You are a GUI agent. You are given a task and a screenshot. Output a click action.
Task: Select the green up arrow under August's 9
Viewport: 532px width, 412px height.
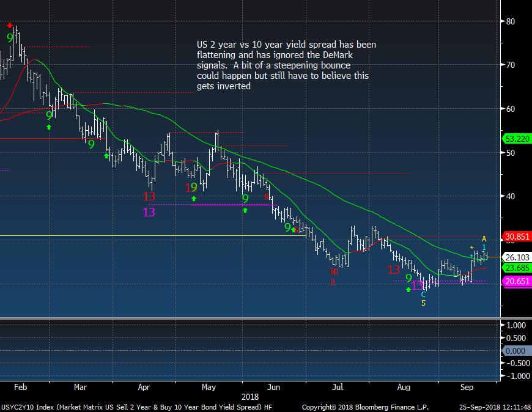(408, 290)
